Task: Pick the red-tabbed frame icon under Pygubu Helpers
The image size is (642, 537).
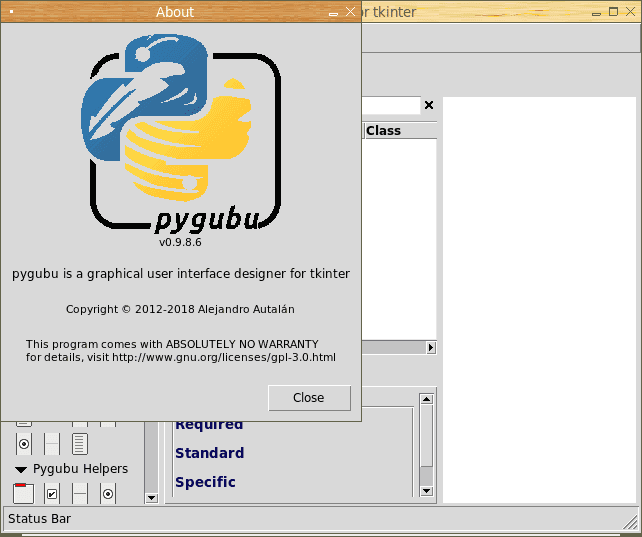Action: [23, 493]
